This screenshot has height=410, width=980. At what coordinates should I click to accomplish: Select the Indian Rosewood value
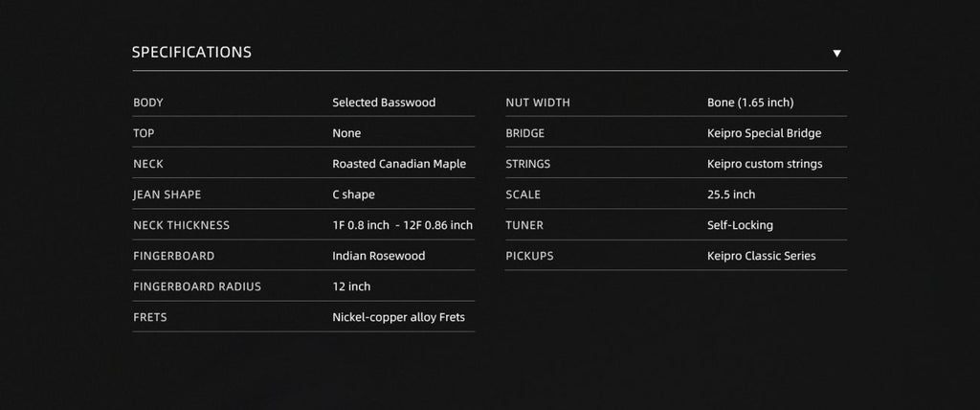(x=378, y=256)
